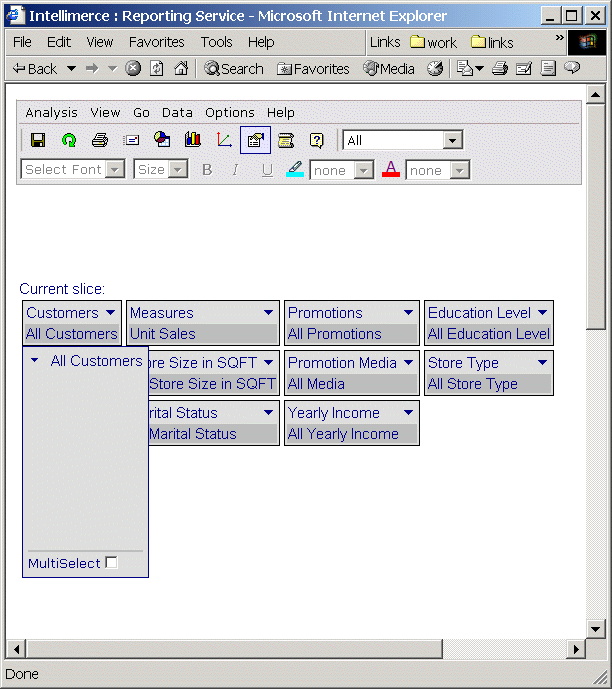Open the Data menu
Image resolution: width=612 pixels, height=689 pixels.
tap(177, 113)
